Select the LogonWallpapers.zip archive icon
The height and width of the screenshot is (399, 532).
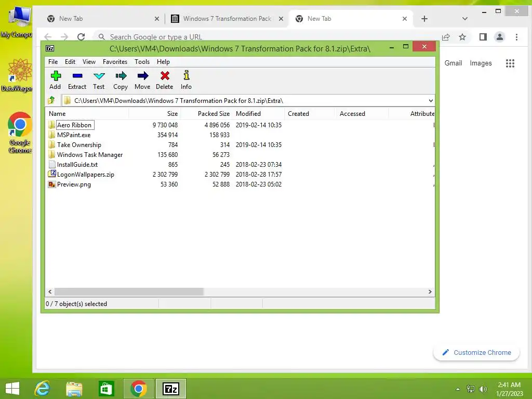(x=52, y=174)
